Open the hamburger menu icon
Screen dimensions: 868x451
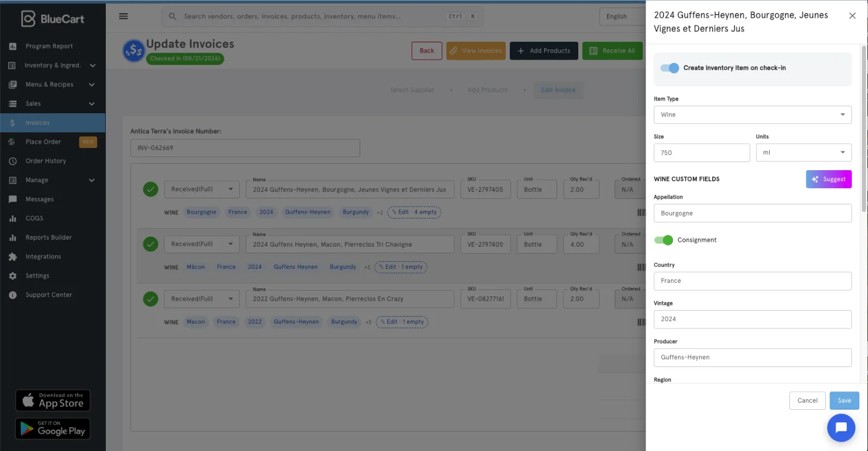coord(124,16)
